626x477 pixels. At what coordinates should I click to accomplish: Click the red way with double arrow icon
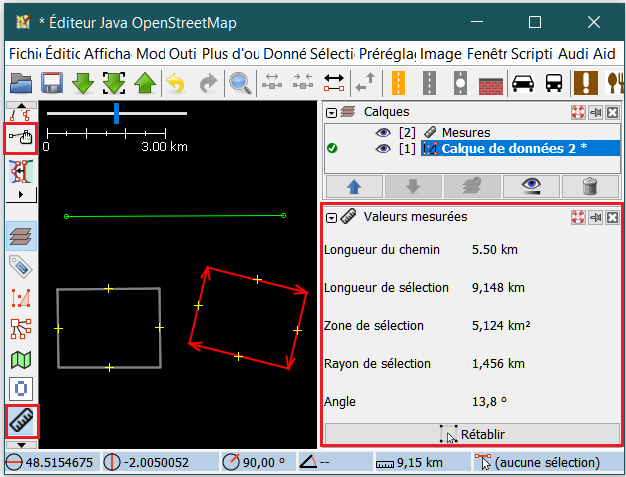pyautogui.click(x=334, y=83)
